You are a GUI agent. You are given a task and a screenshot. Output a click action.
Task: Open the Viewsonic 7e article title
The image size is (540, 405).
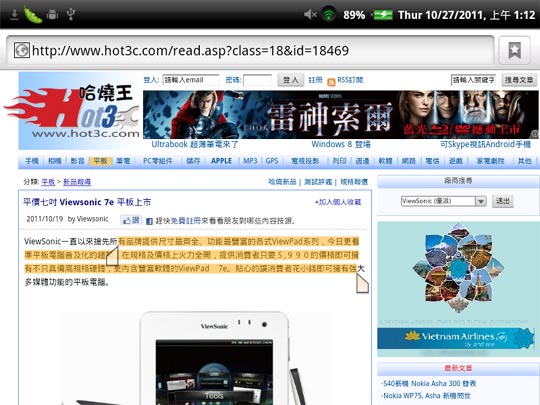coord(87,202)
